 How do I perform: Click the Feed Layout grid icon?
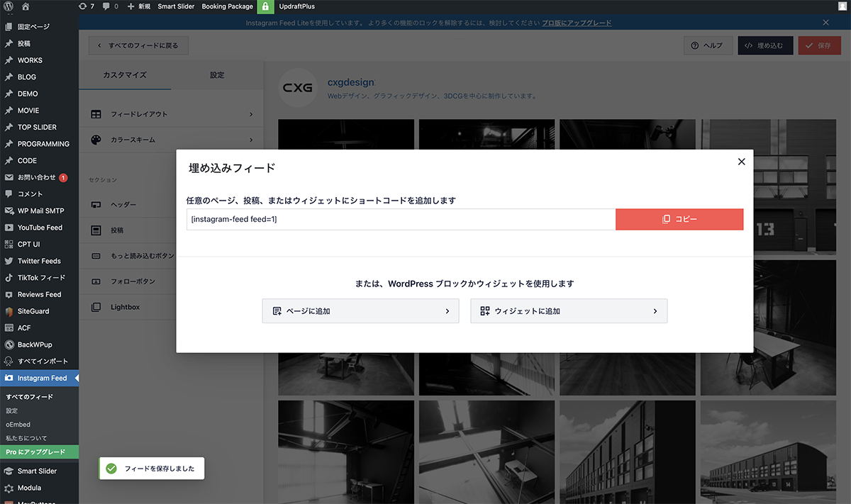pyautogui.click(x=96, y=114)
